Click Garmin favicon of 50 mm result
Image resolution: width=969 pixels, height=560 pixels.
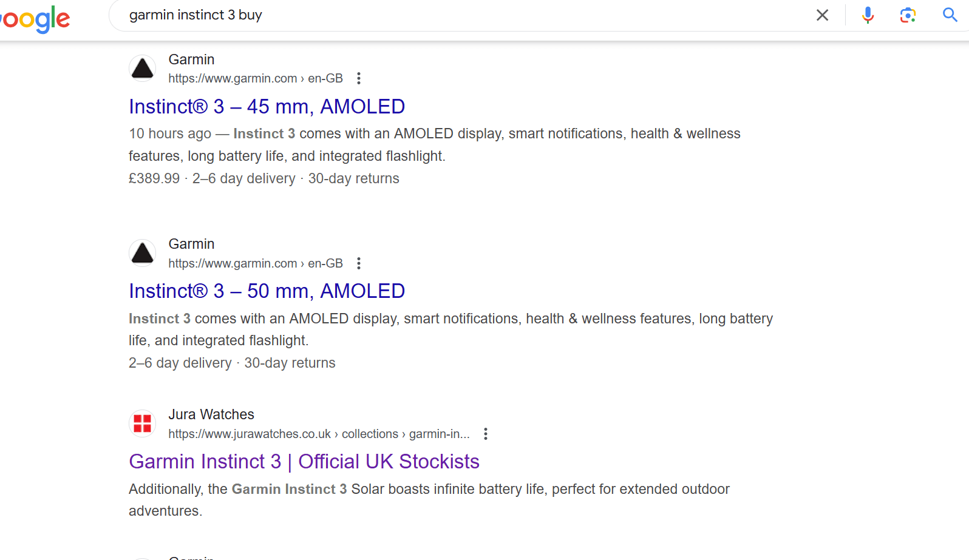tap(143, 253)
